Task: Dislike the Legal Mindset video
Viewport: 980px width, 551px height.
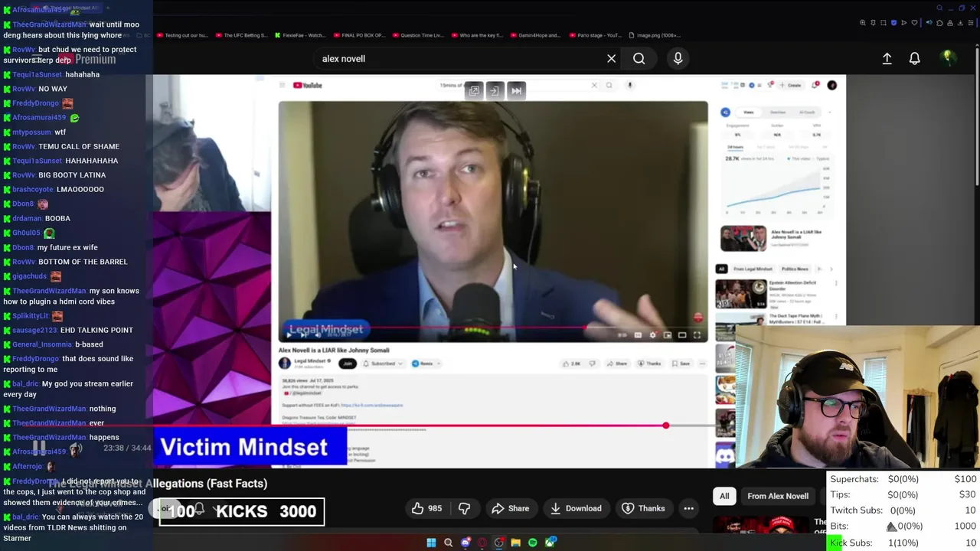Action: coord(592,364)
